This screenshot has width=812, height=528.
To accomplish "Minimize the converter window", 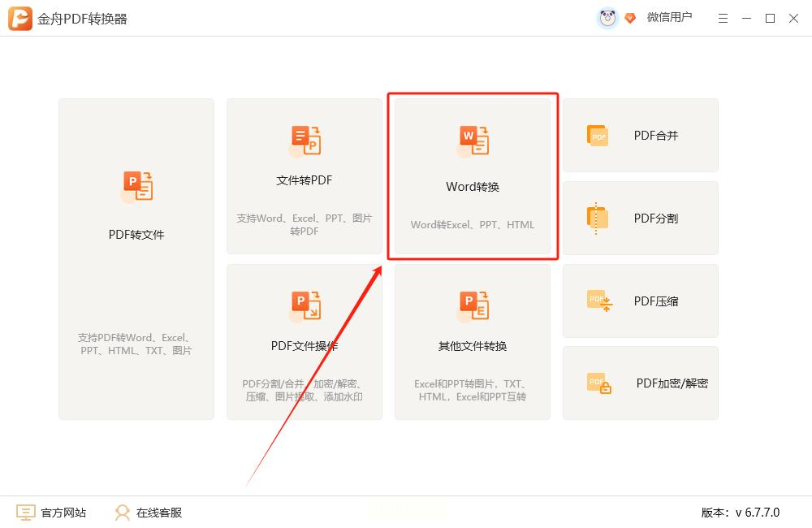I will [x=747, y=19].
